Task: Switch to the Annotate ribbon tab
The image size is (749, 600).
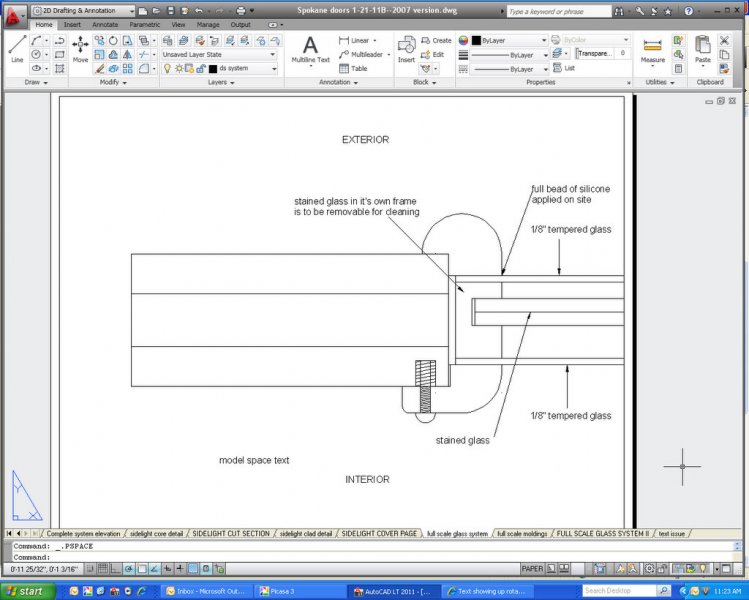Action: (105, 24)
